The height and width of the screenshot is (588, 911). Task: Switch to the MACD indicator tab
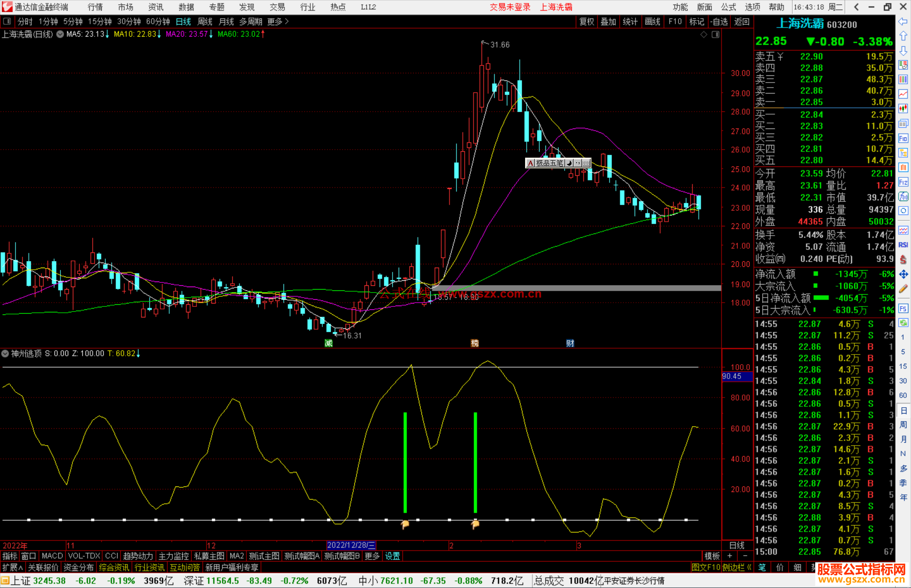52,556
